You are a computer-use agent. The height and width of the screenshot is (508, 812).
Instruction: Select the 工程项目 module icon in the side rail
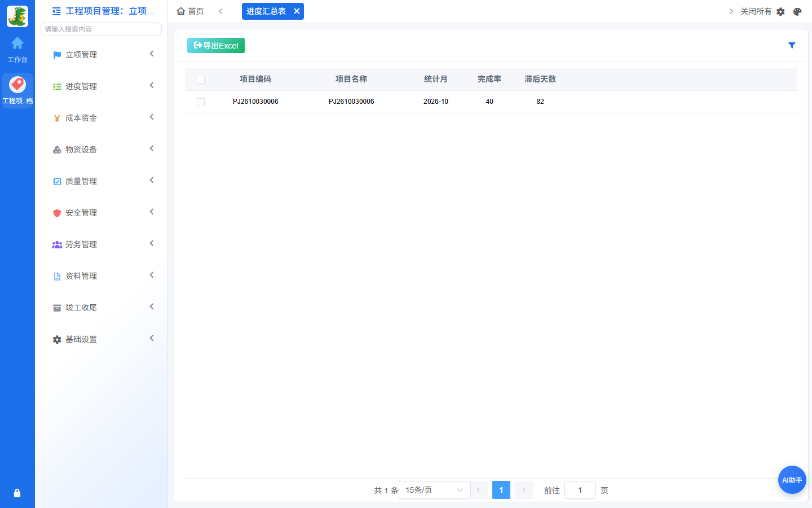[x=17, y=85]
